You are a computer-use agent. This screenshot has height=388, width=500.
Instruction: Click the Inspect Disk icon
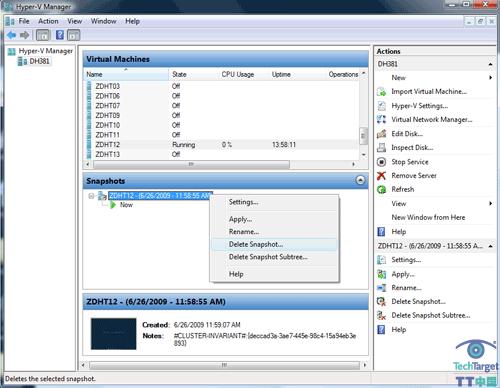click(x=381, y=148)
